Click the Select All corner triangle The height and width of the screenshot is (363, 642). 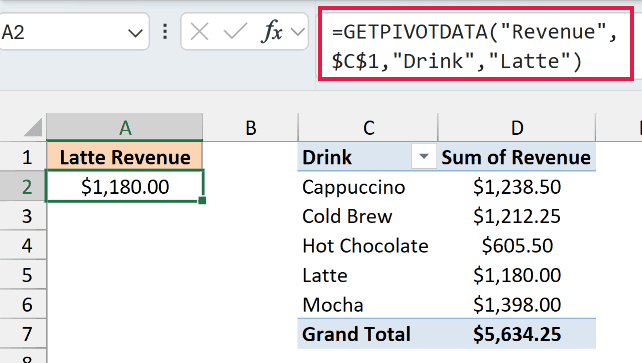tap(34, 127)
